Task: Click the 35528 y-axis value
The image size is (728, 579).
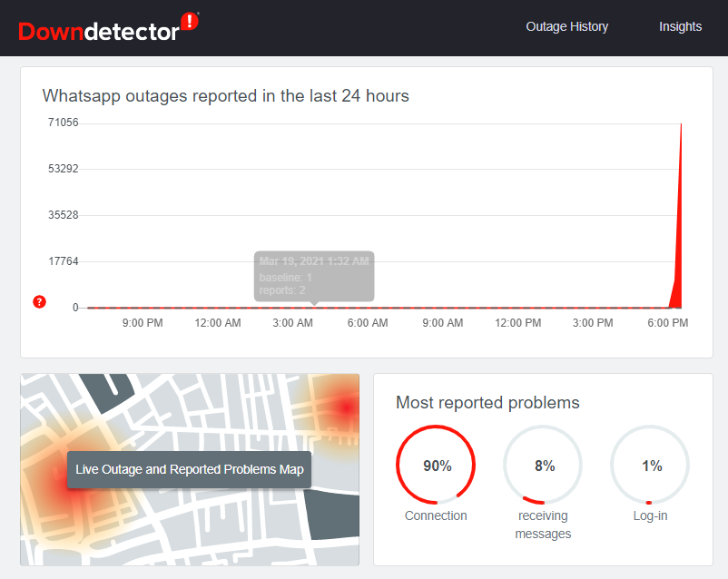Action: pos(64,215)
